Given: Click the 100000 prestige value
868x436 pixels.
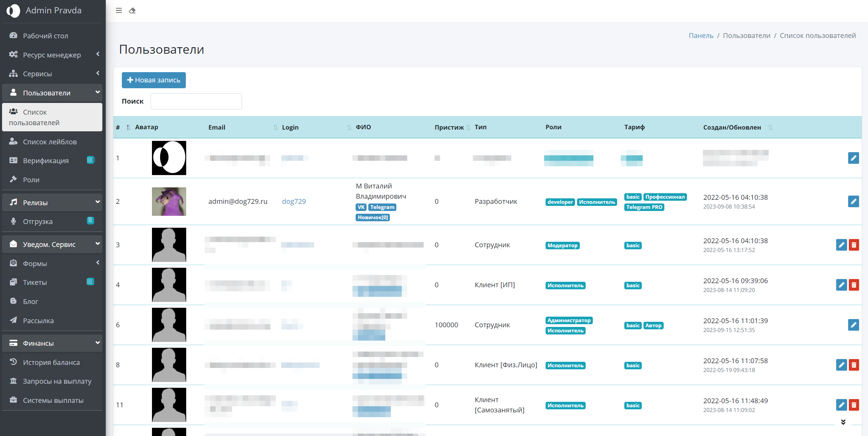Looking at the screenshot, I should (x=446, y=325).
